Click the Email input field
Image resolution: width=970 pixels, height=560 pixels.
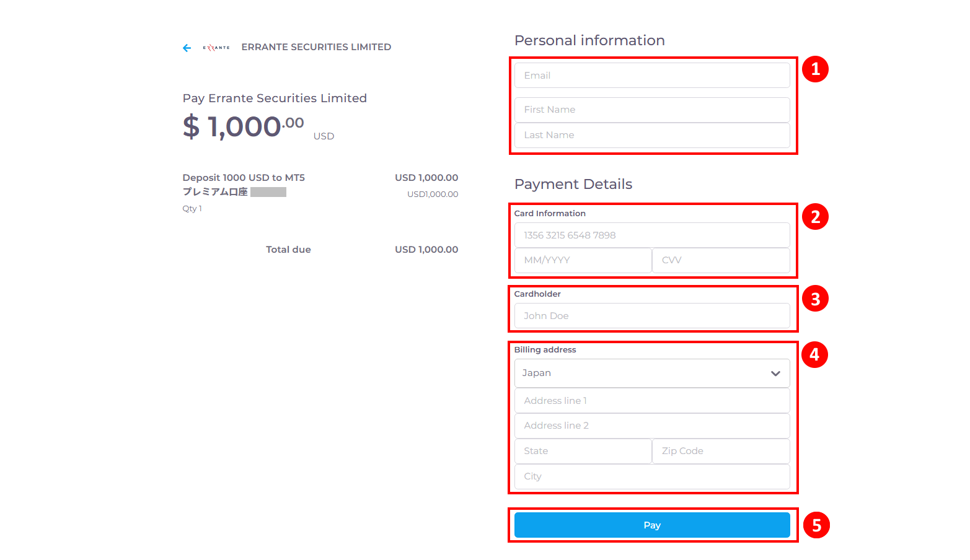click(652, 76)
